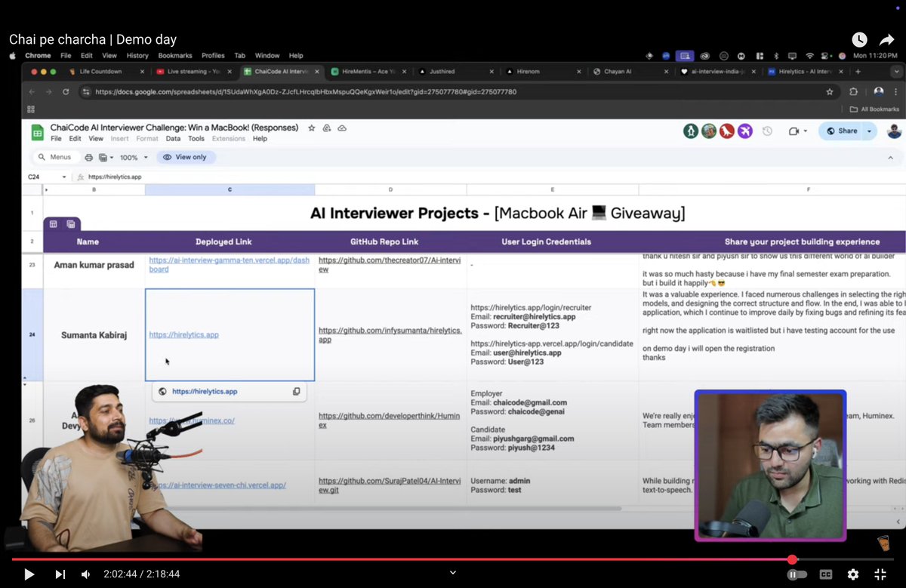The width and height of the screenshot is (906, 588).
Task: Reload the page in Chrome
Action: click(66, 91)
